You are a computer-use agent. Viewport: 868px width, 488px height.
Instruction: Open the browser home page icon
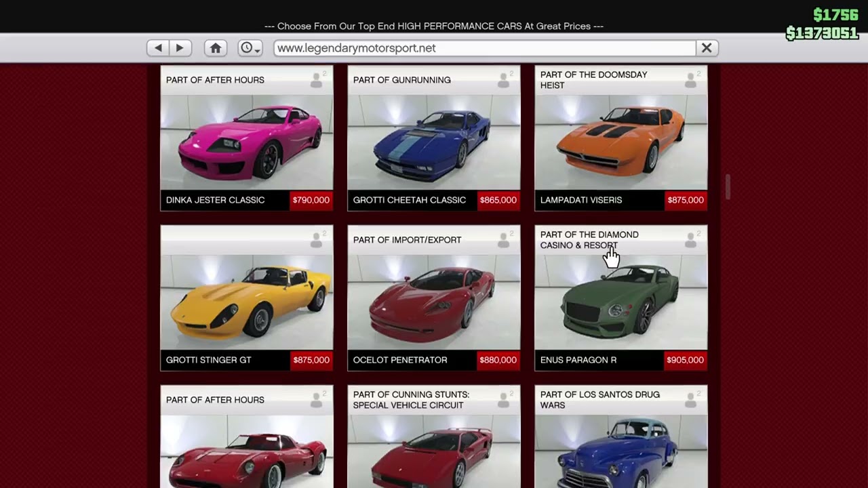point(216,48)
